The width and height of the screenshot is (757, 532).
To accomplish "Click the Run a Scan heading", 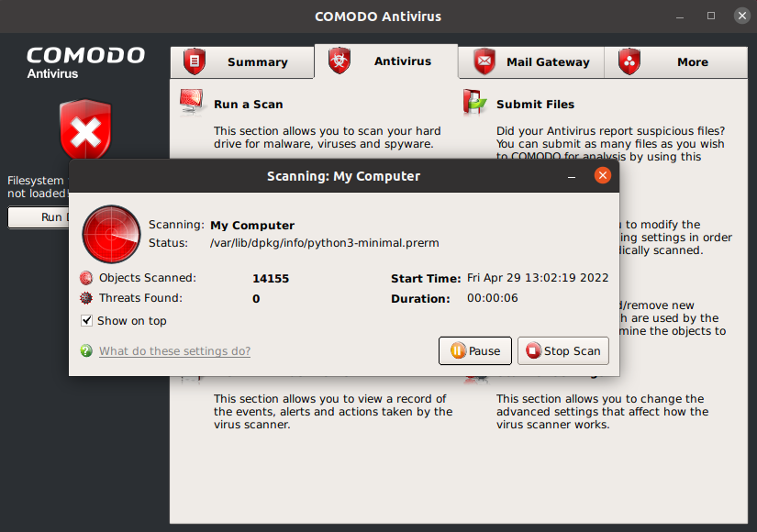I will pyautogui.click(x=248, y=105).
